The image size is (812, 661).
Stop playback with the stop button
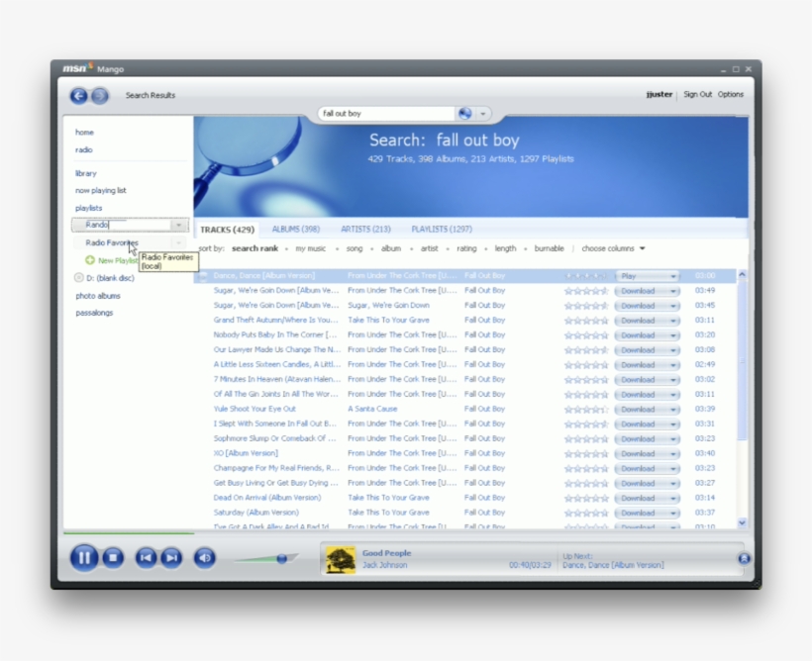click(x=113, y=558)
